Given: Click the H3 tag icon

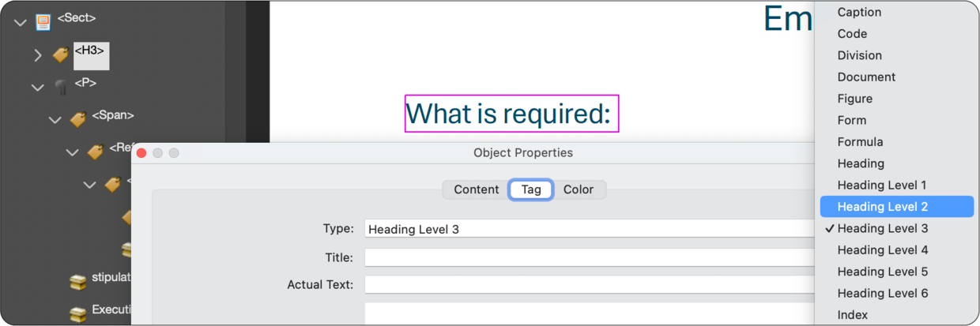Looking at the screenshot, I should coord(61,55).
